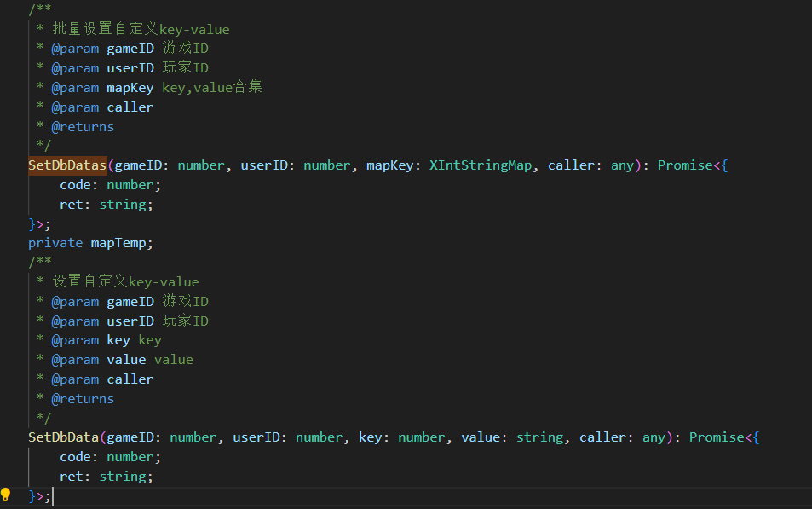
Task: Click the highlighted SetDbDatas method name
Action: (67, 165)
